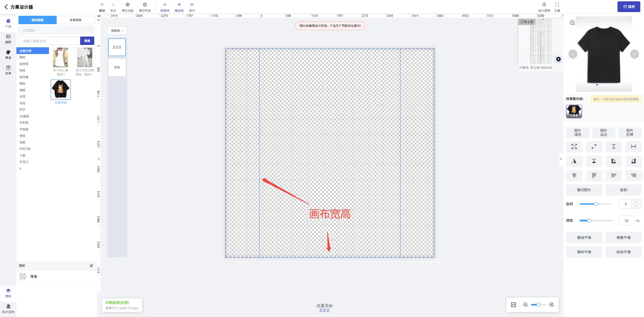Select the 3D服装 category
Image resolution: width=644 pixels, height=317 pixels.
point(24,116)
